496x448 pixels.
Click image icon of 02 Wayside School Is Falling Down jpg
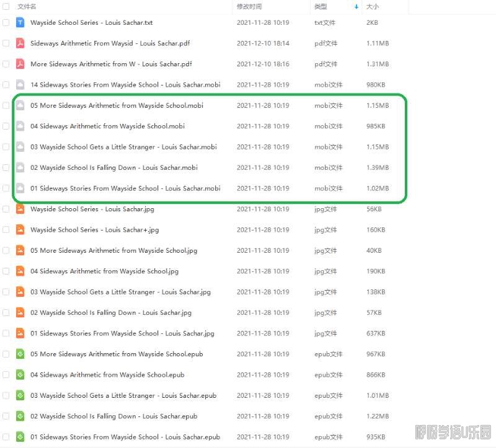click(x=20, y=313)
